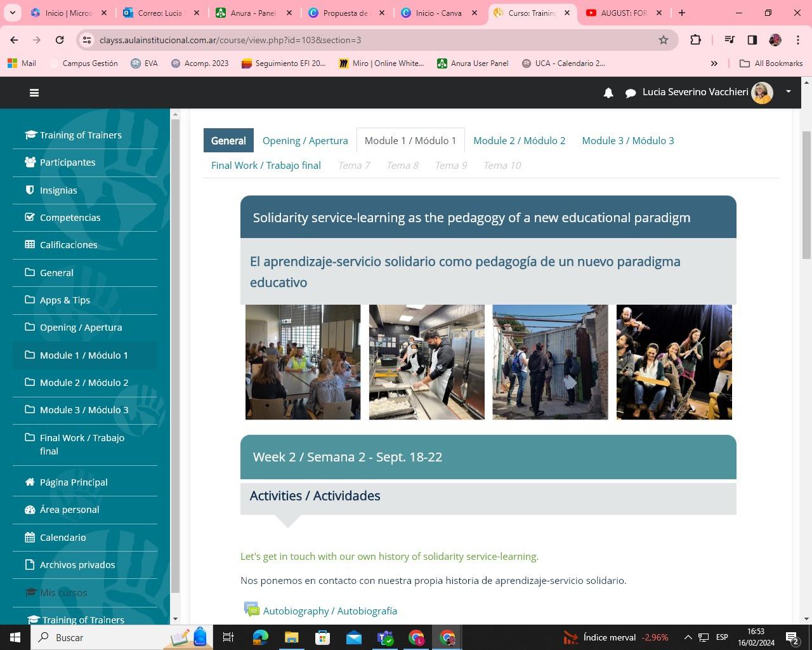The width and height of the screenshot is (812, 650).
Task: Open the notifications bell icon
Action: coord(608,93)
